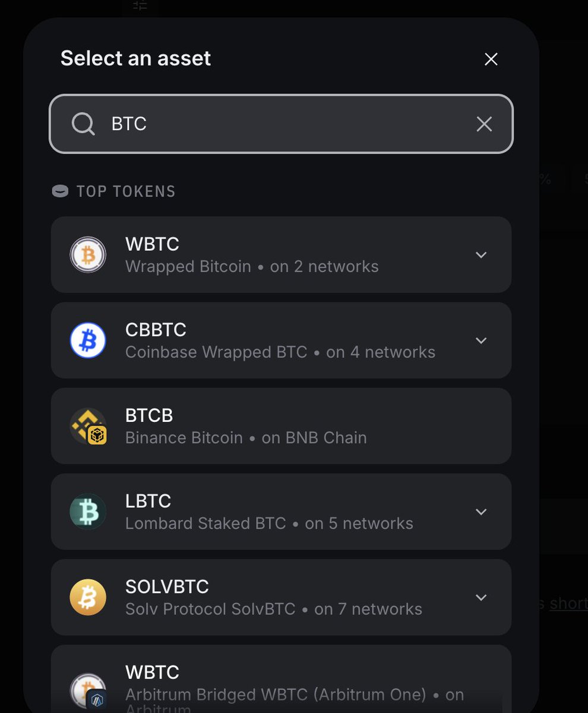The image size is (588, 713).
Task: Select Binance Bitcoin on BNB Chain
Action: (x=281, y=426)
